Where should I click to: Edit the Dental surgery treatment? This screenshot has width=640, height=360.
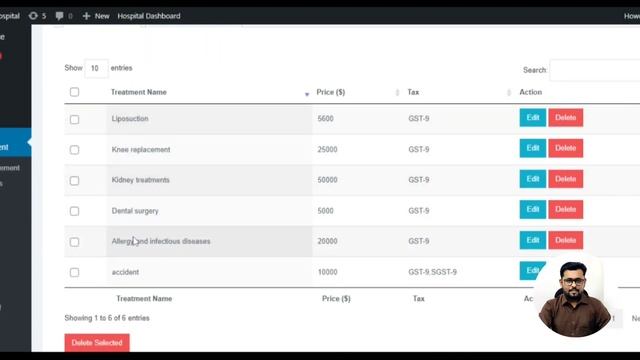pyautogui.click(x=533, y=209)
